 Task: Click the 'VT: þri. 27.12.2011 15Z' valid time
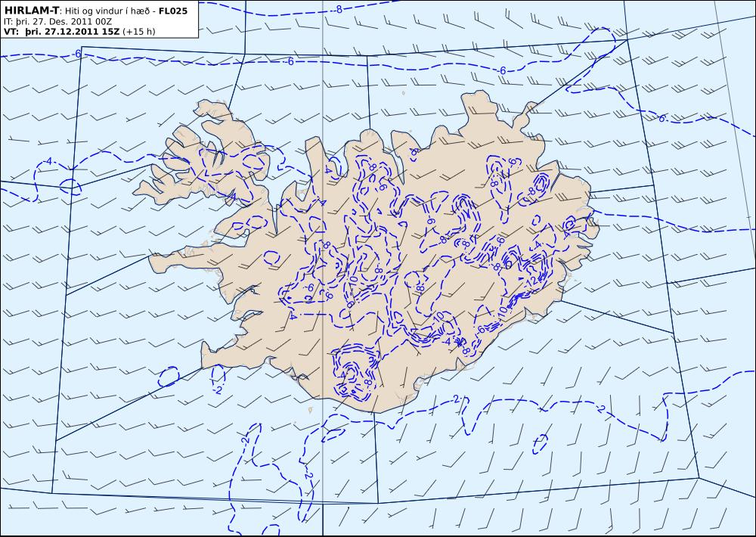click(62, 32)
